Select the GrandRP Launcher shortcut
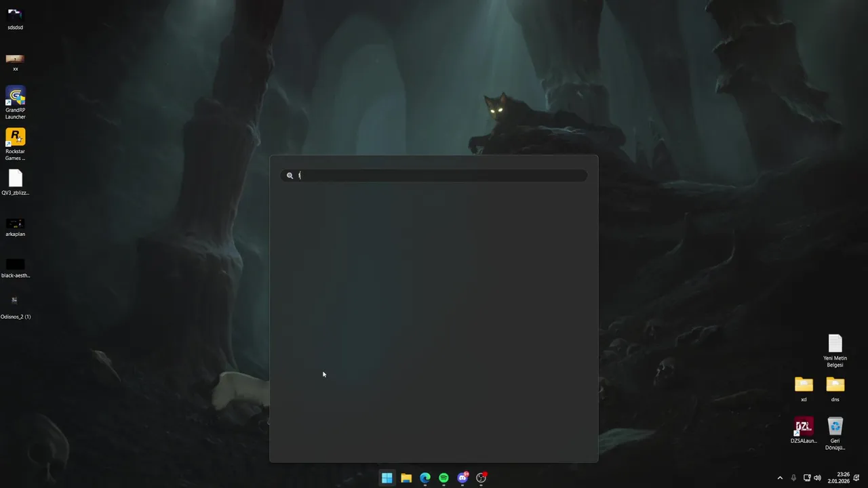868x488 pixels. tap(15, 102)
